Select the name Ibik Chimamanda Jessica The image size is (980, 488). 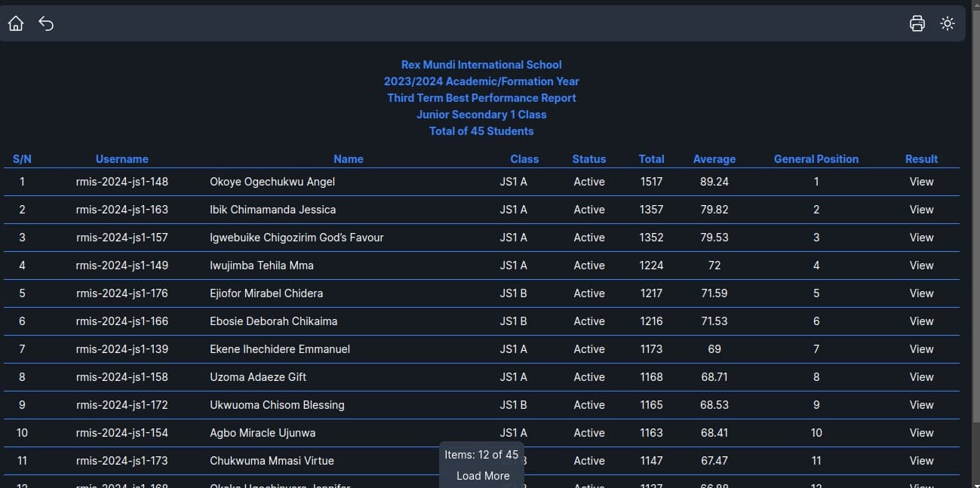(x=273, y=210)
